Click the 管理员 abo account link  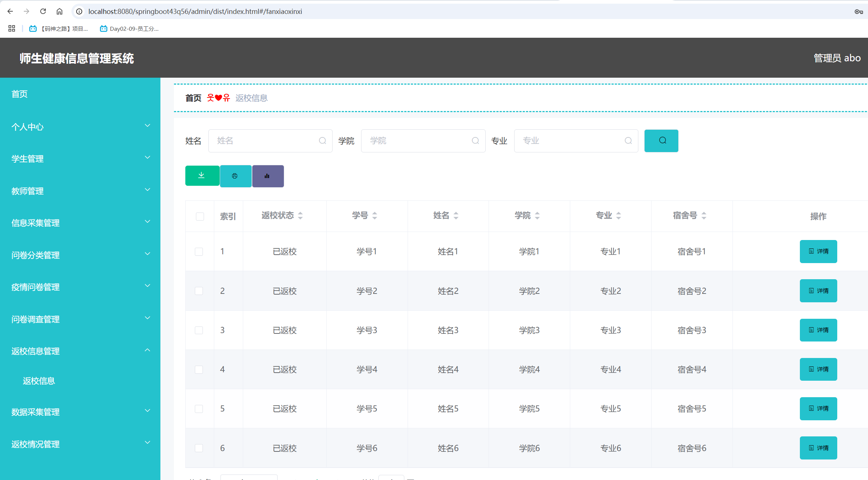pyautogui.click(x=837, y=58)
